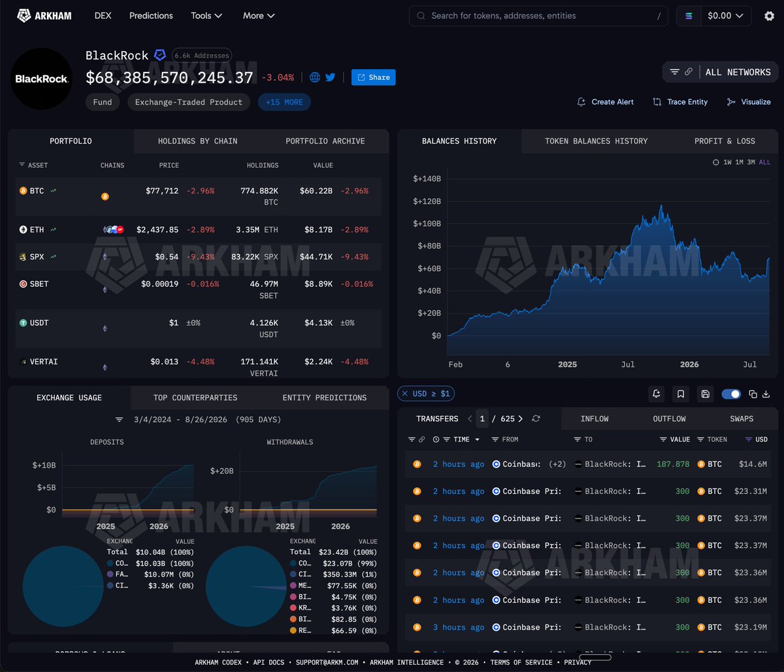Click the verified badge next to BlackRock

160,55
